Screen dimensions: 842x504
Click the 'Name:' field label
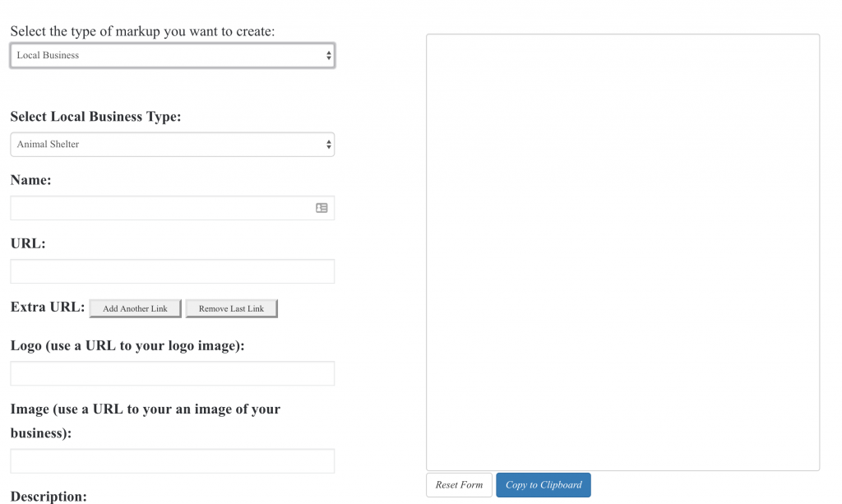click(x=31, y=179)
